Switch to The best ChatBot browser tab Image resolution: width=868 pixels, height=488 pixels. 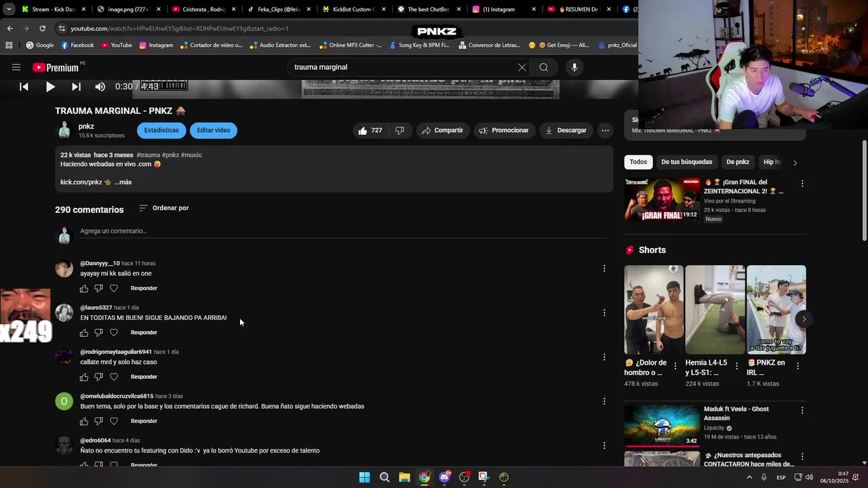pos(428,9)
